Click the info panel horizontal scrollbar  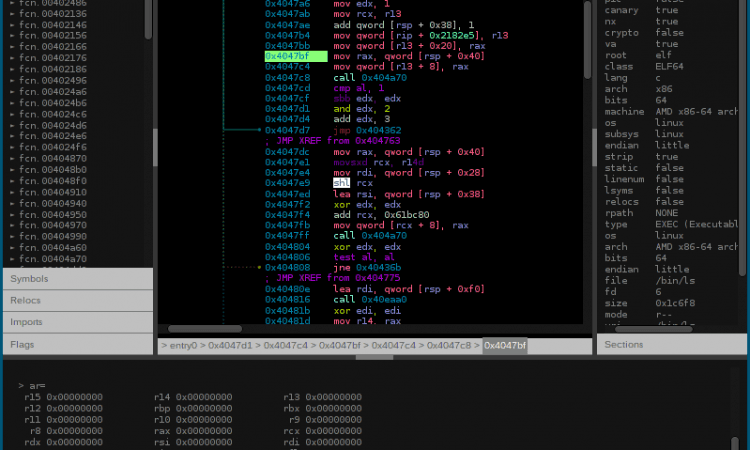[x=653, y=329]
